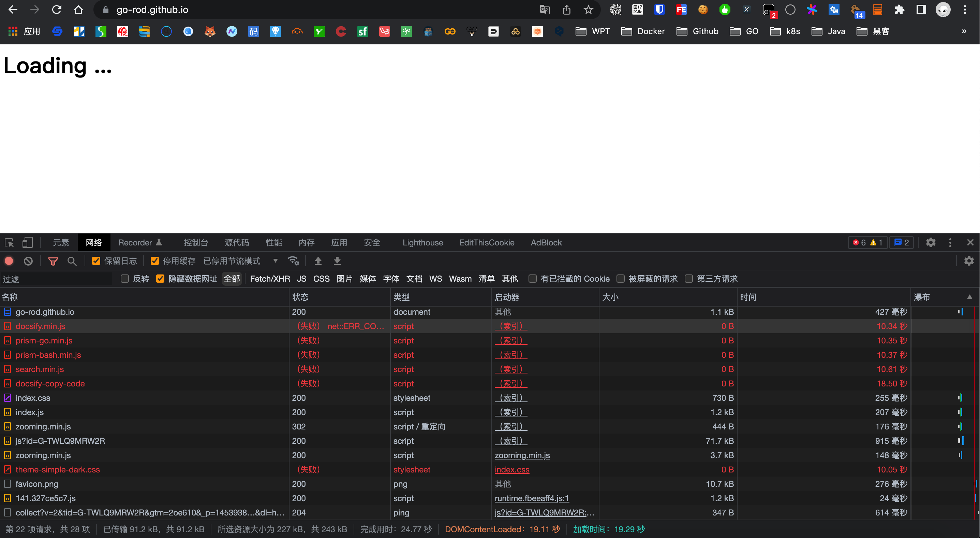Stop recording network log with red record icon
The height and width of the screenshot is (538, 980).
(9, 261)
